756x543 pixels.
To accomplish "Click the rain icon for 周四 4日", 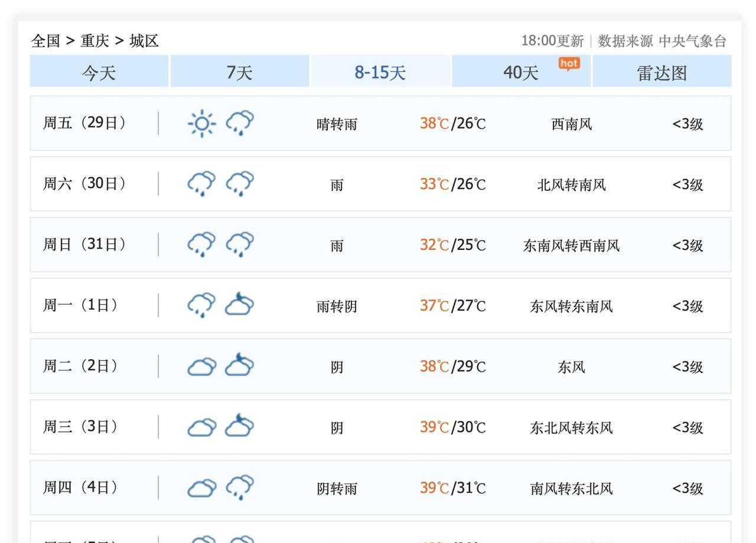I will (x=240, y=488).
